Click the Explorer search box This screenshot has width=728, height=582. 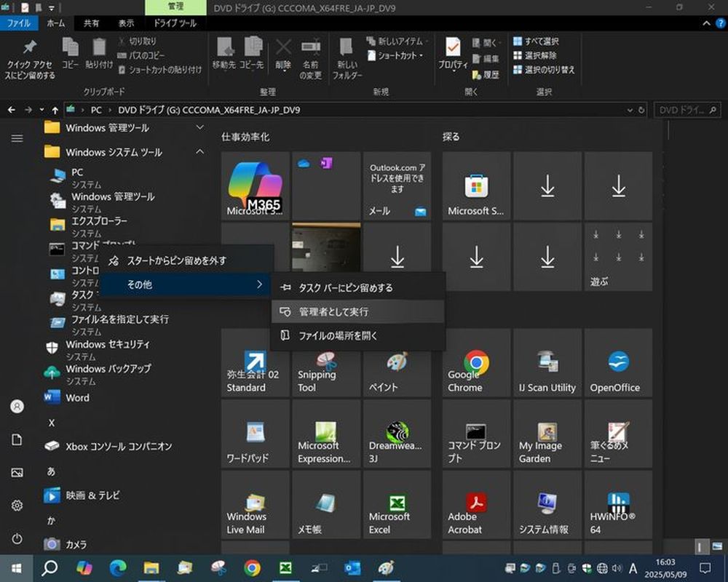[x=687, y=111]
